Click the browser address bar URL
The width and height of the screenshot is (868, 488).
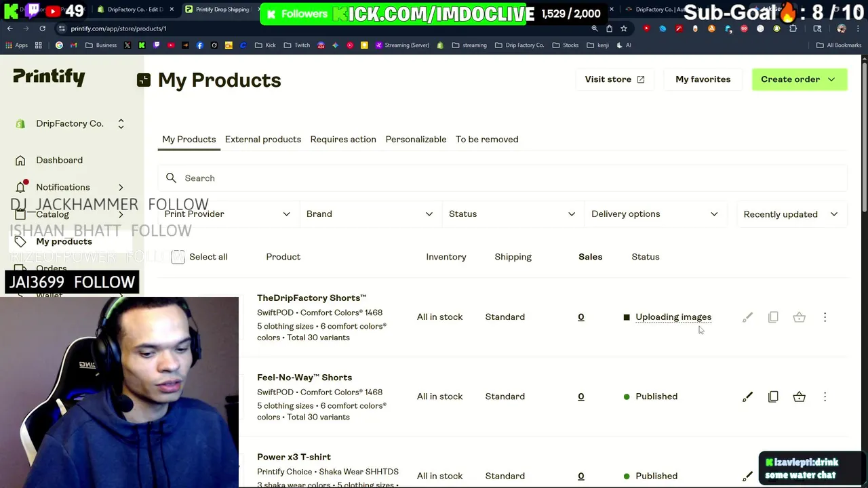click(x=119, y=28)
